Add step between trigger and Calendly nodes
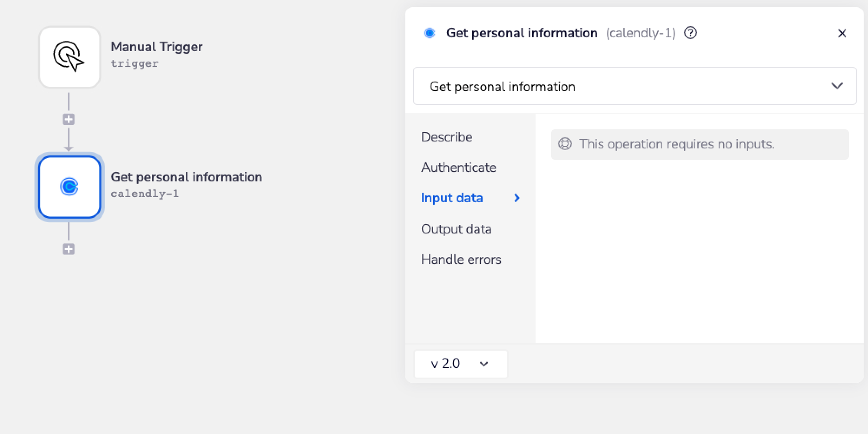Viewport: 868px width, 434px height. pyautogui.click(x=69, y=119)
